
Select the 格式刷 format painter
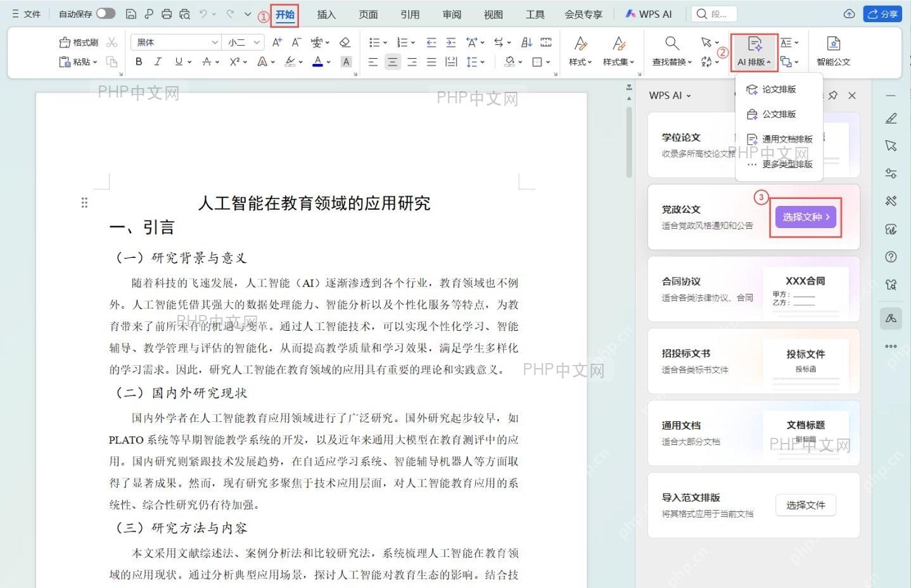click(x=79, y=42)
